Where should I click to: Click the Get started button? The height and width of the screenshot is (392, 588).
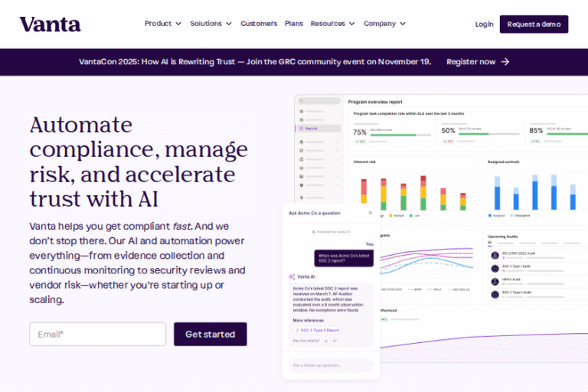coord(210,334)
